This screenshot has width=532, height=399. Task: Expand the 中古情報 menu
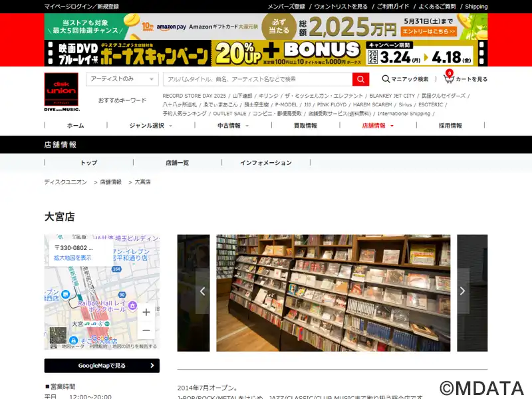tap(233, 126)
